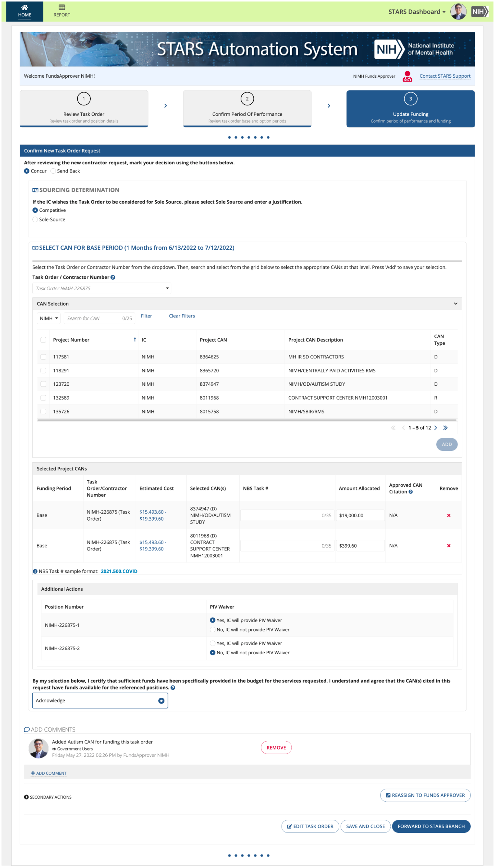This screenshot has height=868, width=497.
Task: Click 2021.500.COVID sample format text
Action: (119, 571)
